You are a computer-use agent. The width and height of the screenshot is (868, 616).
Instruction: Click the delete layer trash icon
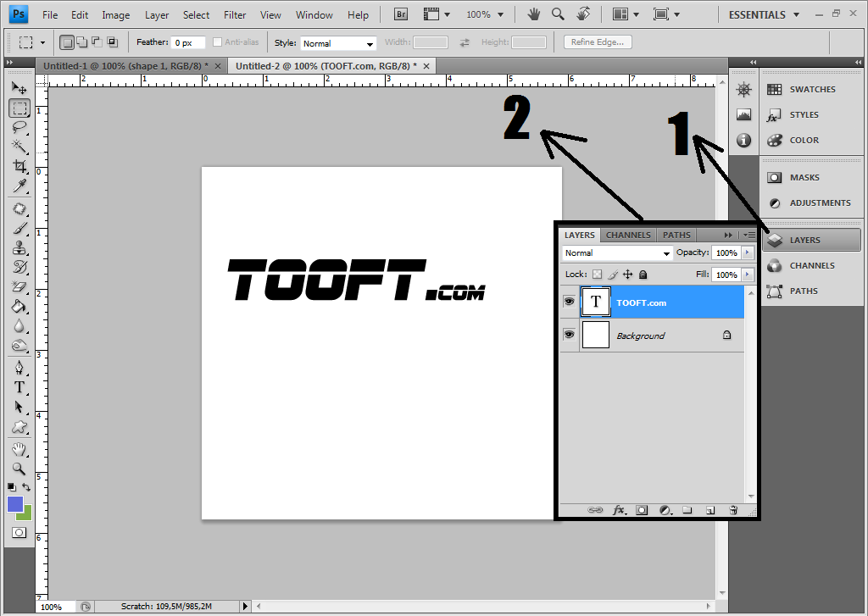point(733,510)
